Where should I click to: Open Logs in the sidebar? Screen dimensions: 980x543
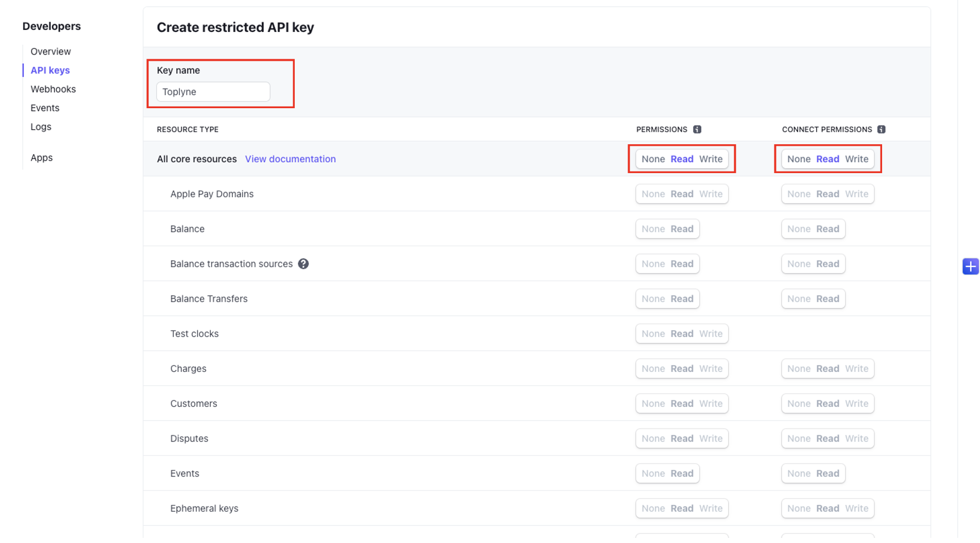point(41,127)
